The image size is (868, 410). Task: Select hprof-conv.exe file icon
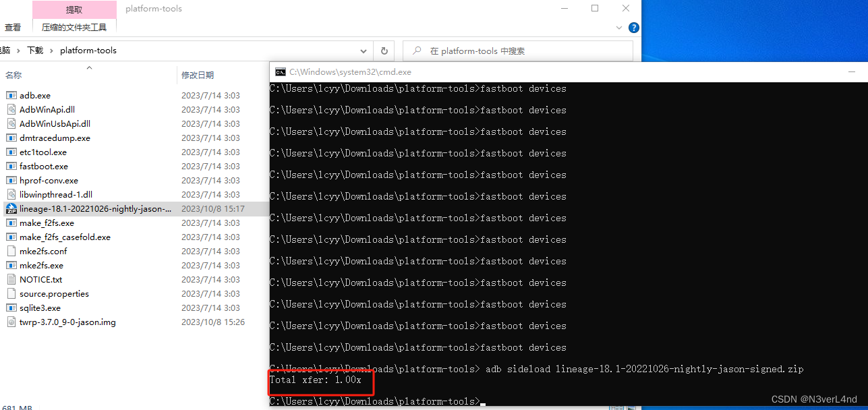[11, 181]
